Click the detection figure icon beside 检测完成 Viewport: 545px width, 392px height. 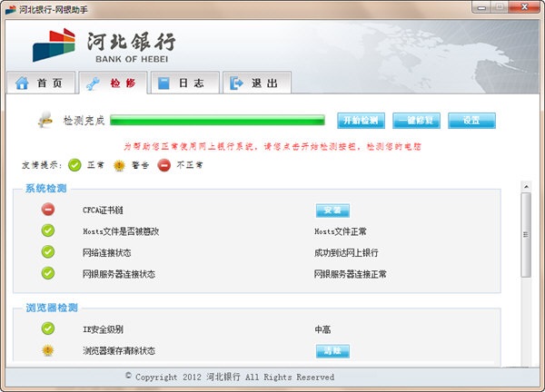tap(45, 120)
